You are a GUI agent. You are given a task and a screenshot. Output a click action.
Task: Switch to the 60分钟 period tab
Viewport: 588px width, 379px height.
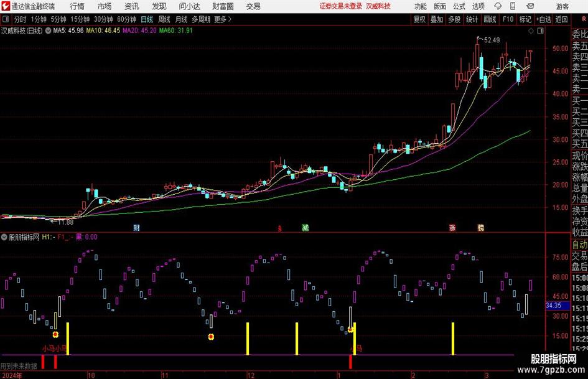(127, 19)
